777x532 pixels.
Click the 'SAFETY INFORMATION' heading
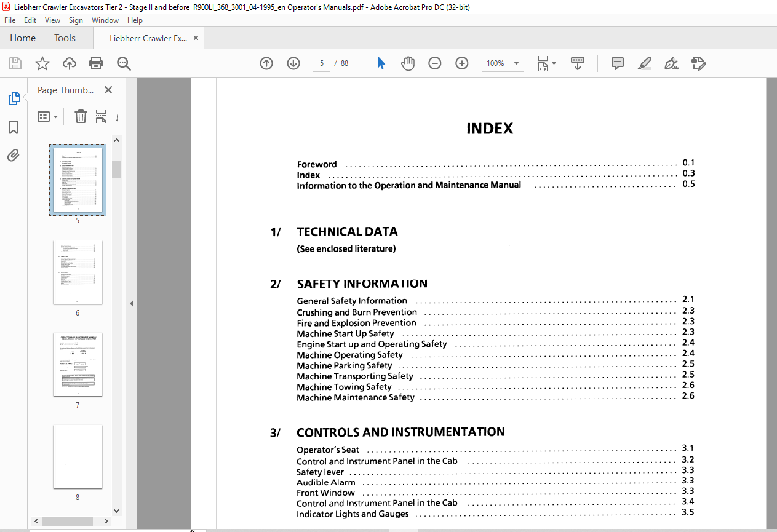coord(362,284)
